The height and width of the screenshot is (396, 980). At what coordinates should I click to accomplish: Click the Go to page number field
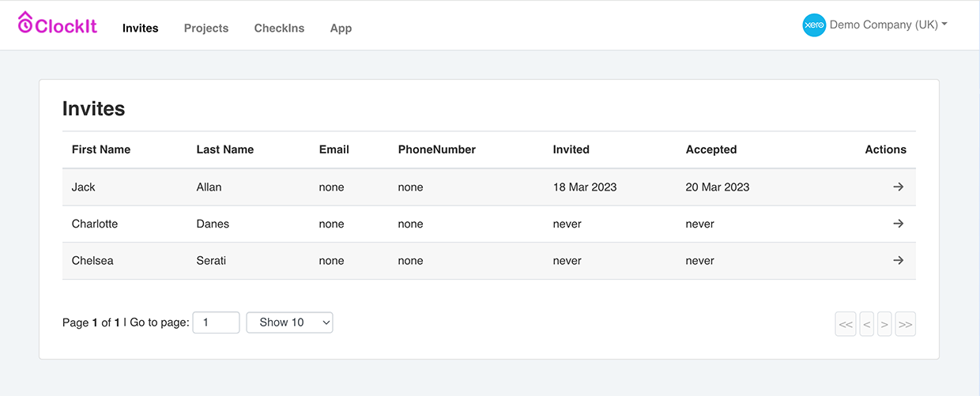216,322
